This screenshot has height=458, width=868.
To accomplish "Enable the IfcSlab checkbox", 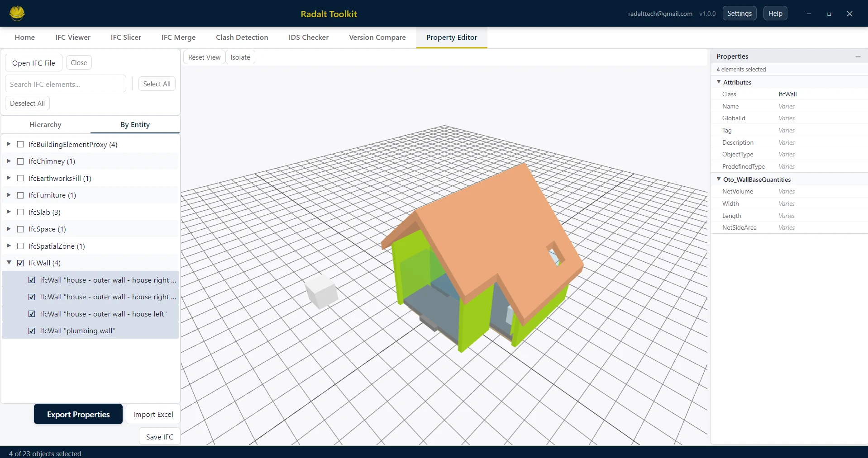I will pyautogui.click(x=20, y=212).
